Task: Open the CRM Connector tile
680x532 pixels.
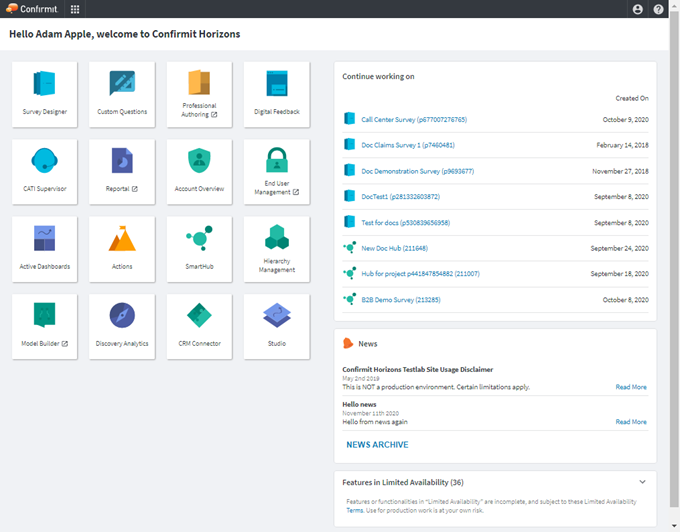Action: click(199, 326)
